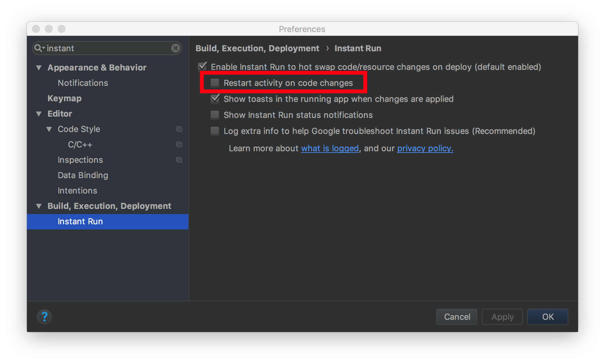Collapse the Appearance & Behavior section
Image resolution: width=605 pixels, height=364 pixels.
coord(39,68)
